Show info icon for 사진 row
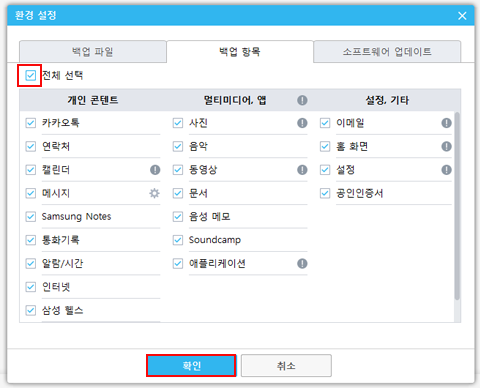The width and height of the screenshot is (480, 388). pos(302,123)
